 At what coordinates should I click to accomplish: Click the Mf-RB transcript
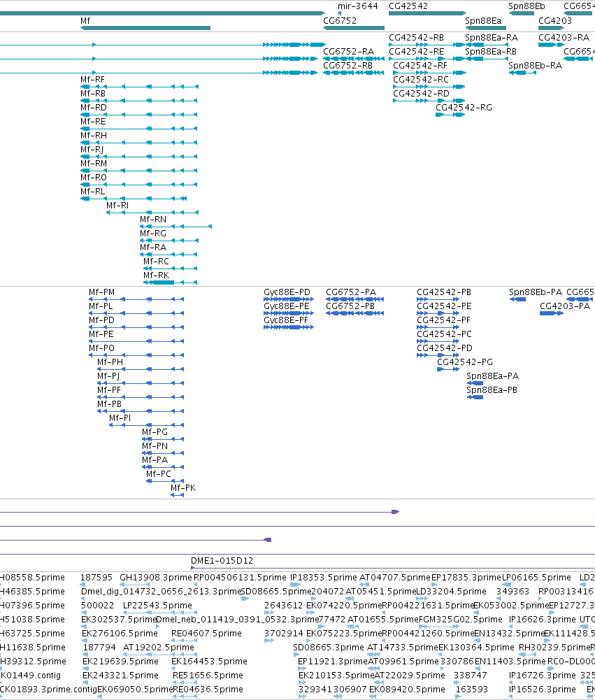139,101
